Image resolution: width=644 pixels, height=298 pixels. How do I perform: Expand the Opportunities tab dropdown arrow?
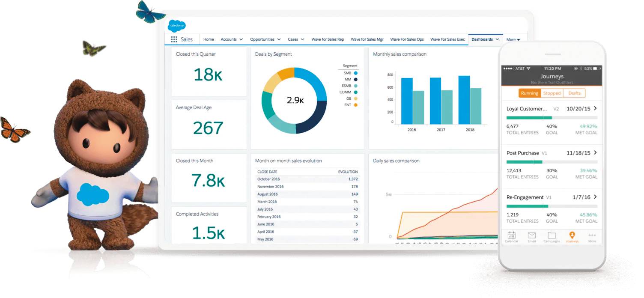coord(279,39)
